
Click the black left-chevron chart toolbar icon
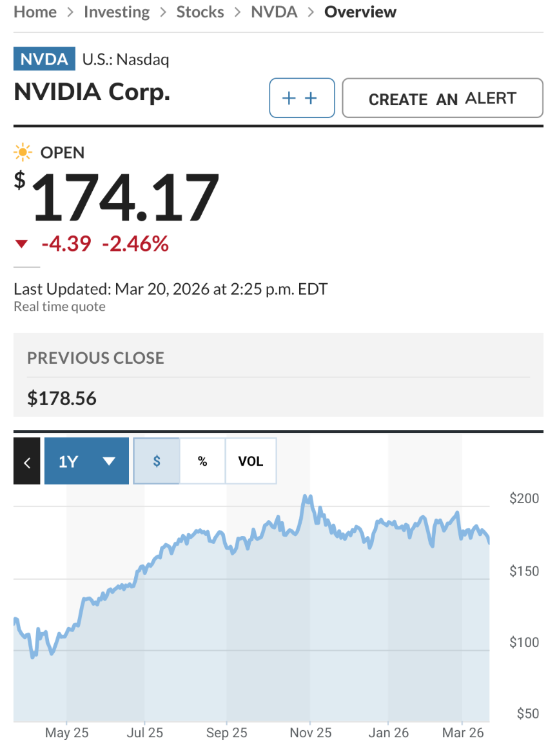tap(27, 461)
